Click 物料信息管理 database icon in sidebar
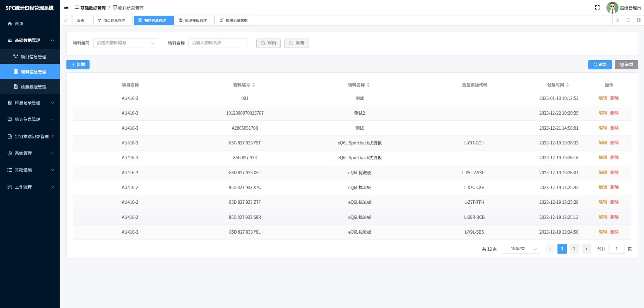This screenshot has height=308, width=644. [16, 71]
